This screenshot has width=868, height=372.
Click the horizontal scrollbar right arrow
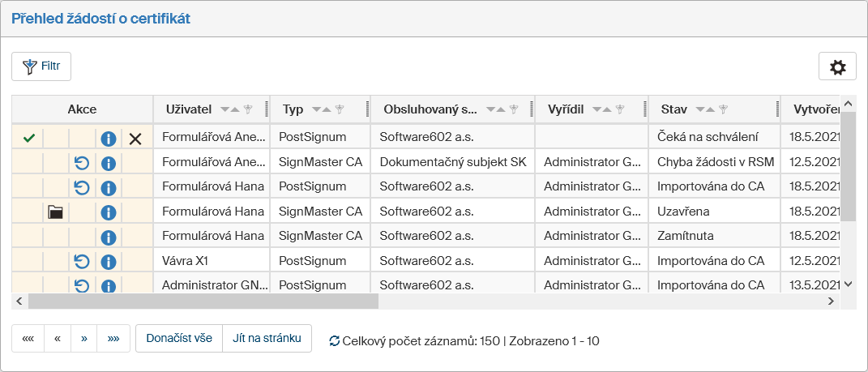point(831,301)
